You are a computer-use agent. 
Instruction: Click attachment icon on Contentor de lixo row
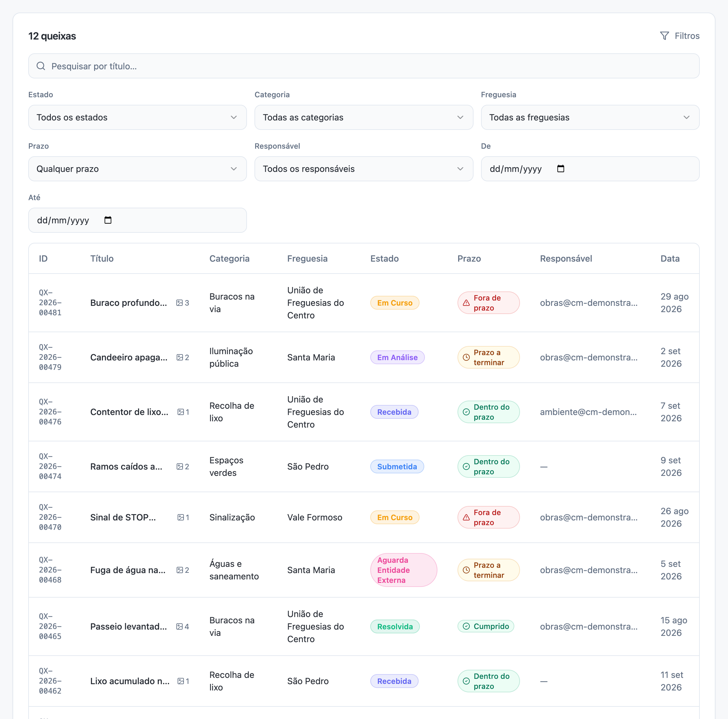pyautogui.click(x=180, y=412)
